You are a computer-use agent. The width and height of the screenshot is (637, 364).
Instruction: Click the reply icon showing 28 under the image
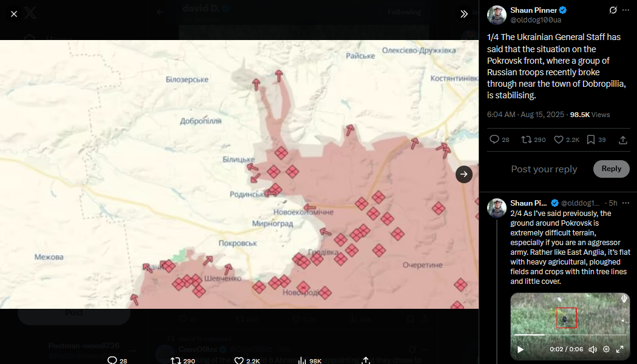click(x=118, y=360)
